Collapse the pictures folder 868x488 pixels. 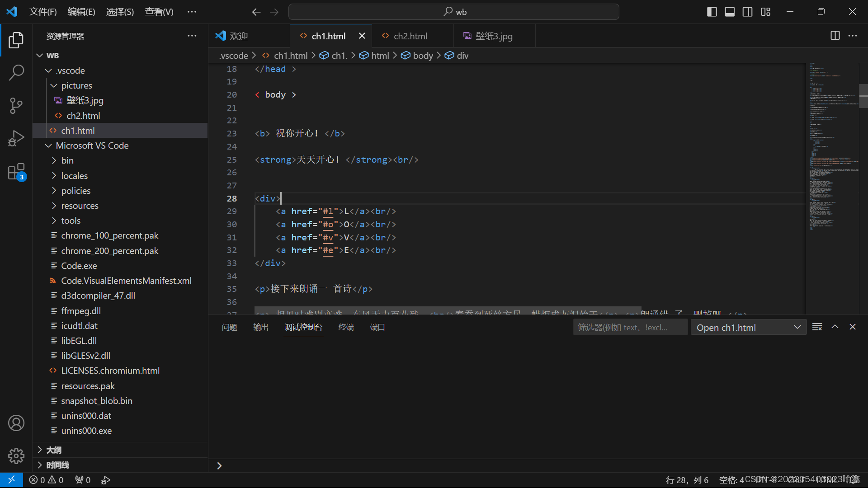click(76, 85)
